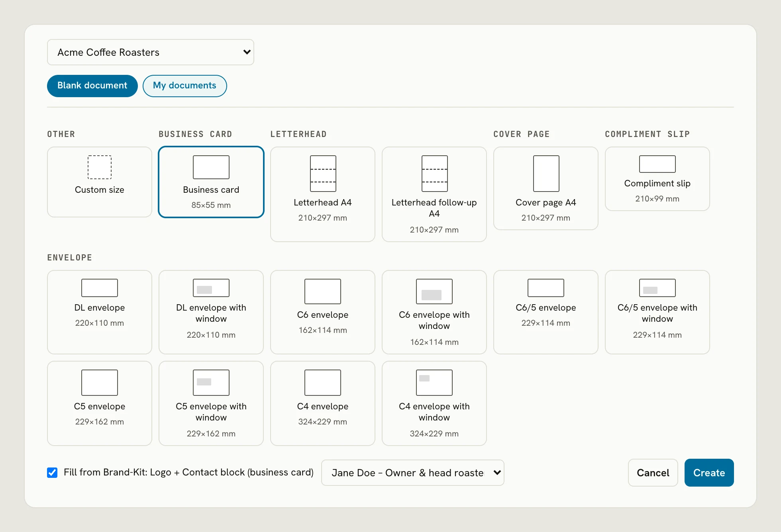Select the Letterhead follow-up A4 icon
781x532 pixels.
pyautogui.click(x=435, y=174)
